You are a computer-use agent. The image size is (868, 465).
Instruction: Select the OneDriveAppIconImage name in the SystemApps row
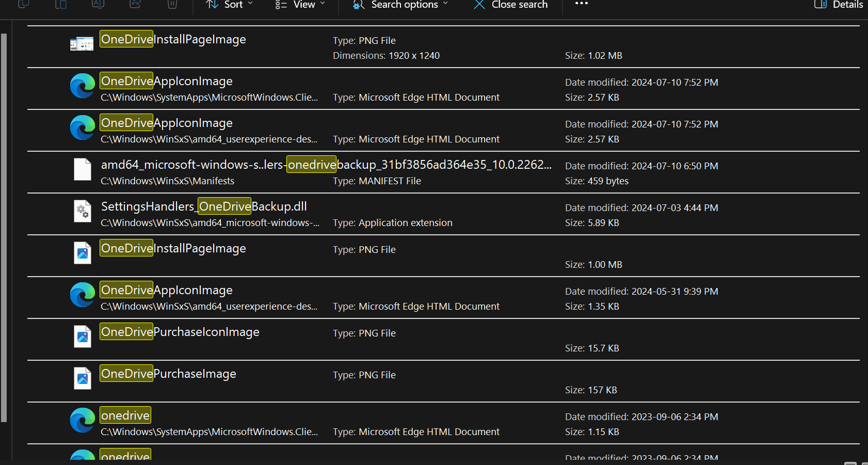tap(167, 81)
